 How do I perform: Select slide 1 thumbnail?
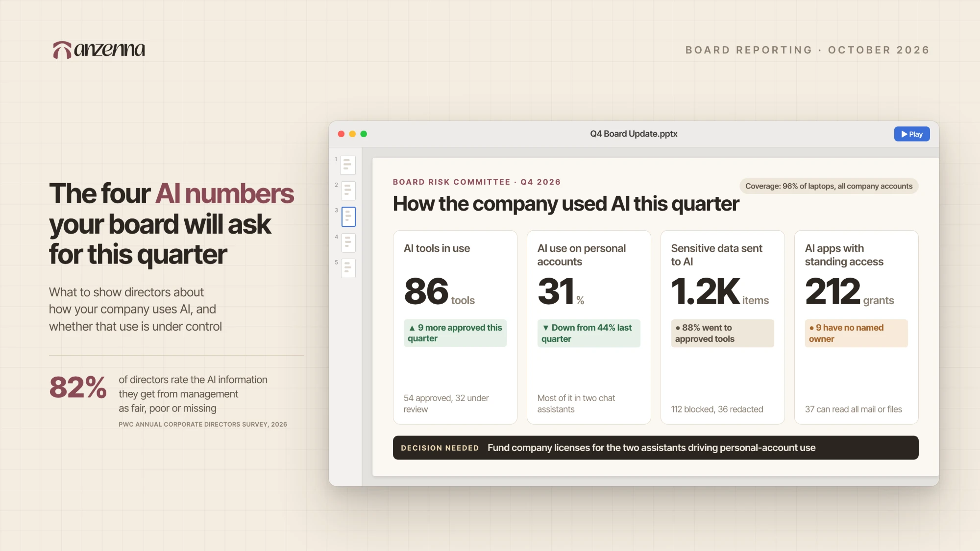pos(348,165)
